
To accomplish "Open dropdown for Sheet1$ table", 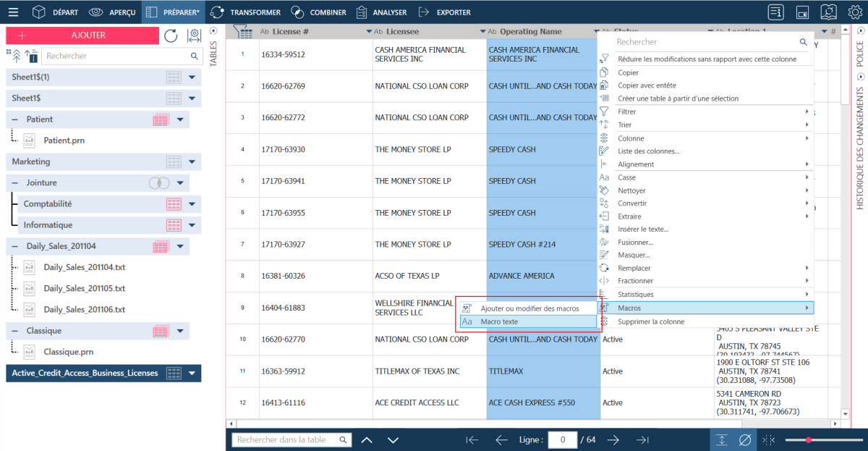I will (192, 98).
